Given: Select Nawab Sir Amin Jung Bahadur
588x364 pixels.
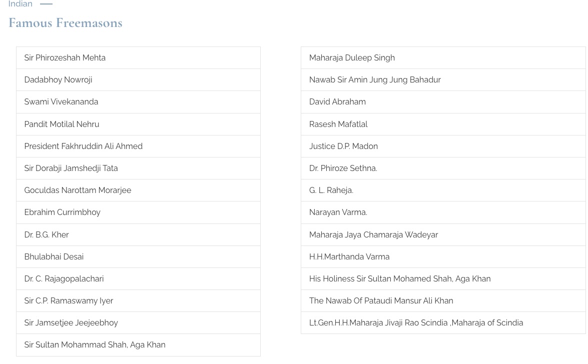Looking at the screenshot, I should tap(375, 80).
